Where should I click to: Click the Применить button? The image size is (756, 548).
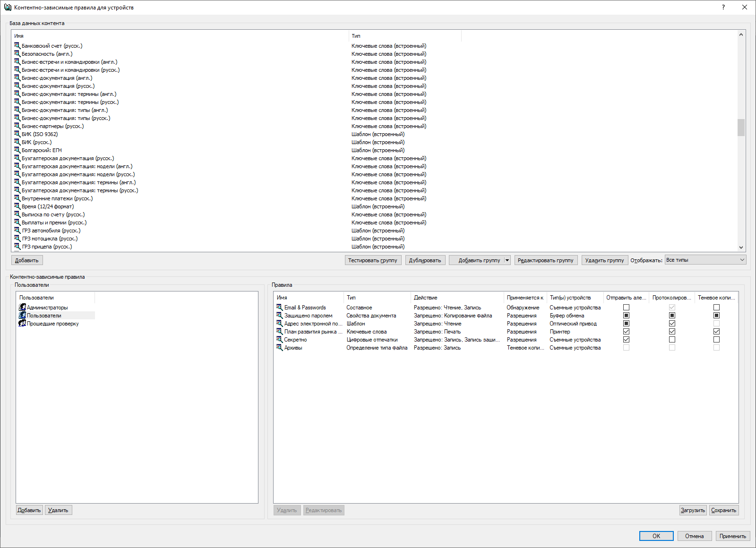point(732,536)
